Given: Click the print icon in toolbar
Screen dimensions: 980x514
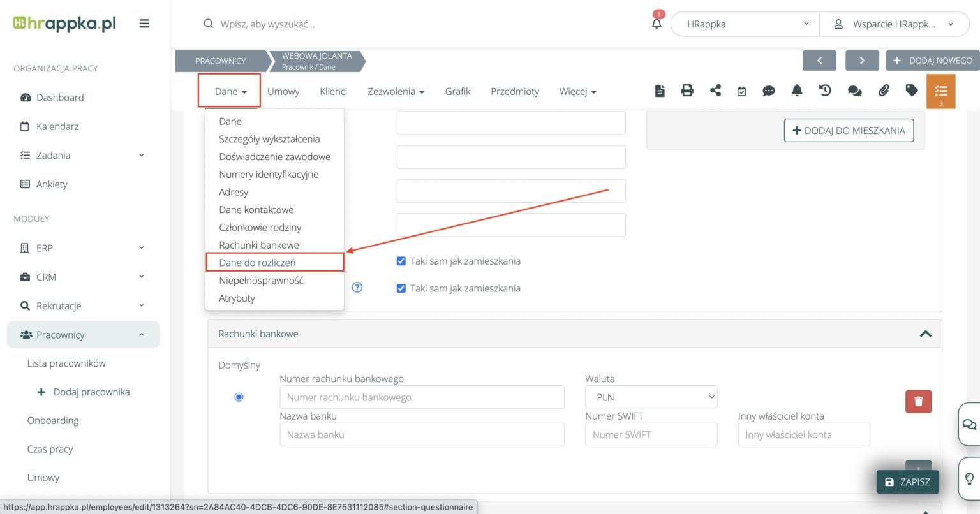Looking at the screenshot, I should (687, 91).
